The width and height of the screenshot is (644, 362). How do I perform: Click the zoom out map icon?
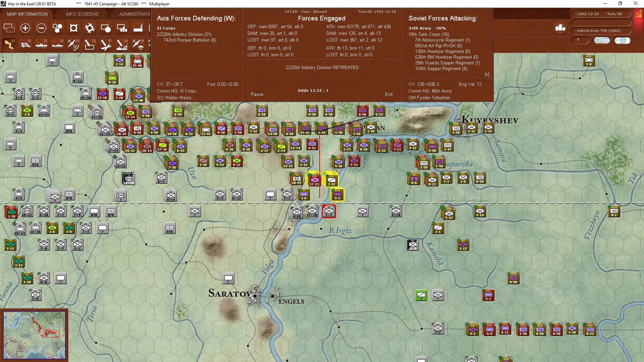coord(41,28)
